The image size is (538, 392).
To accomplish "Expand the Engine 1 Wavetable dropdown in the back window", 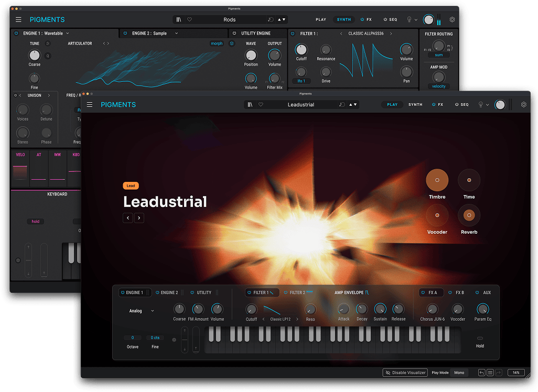I will 68,33.
